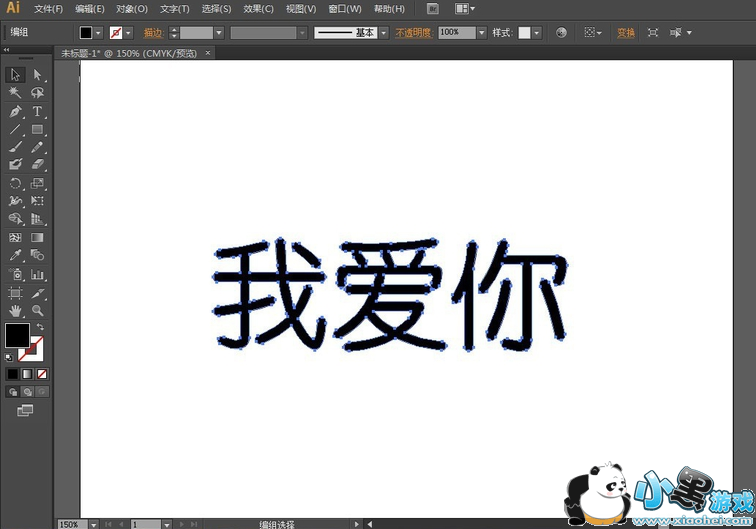Select the Selection tool (black arrow)
756x529 pixels.
pyautogui.click(x=15, y=75)
